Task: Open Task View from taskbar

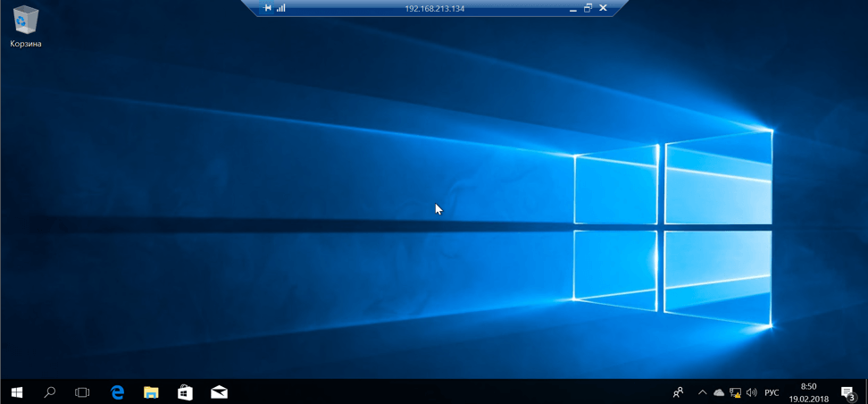Action: (82, 392)
